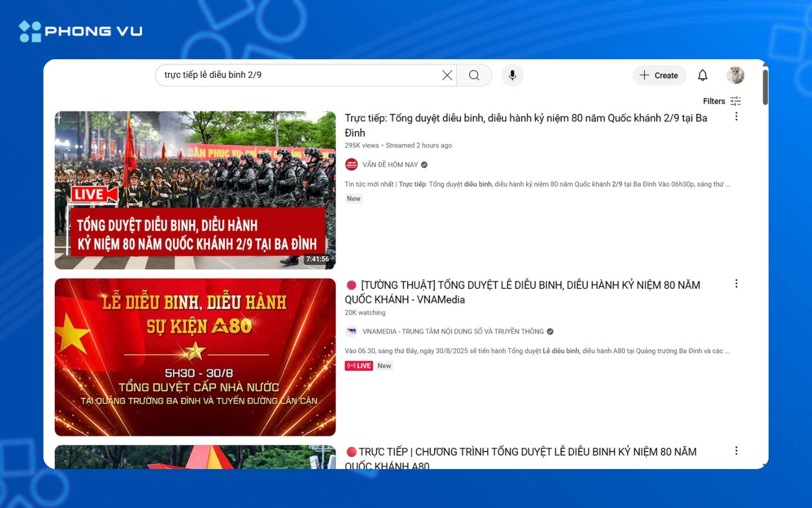Image resolution: width=812 pixels, height=508 pixels.
Task: Click the verified badge next to VẤN ĐỀ HÔM NAY
Action: tap(424, 164)
